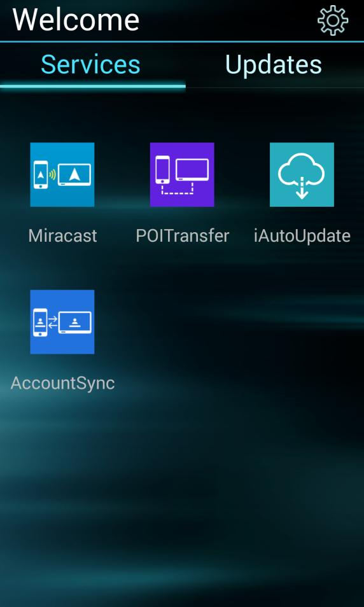Open the purple POITransfer tile
Image resolution: width=364 pixels, height=607 pixels.
click(x=182, y=174)
